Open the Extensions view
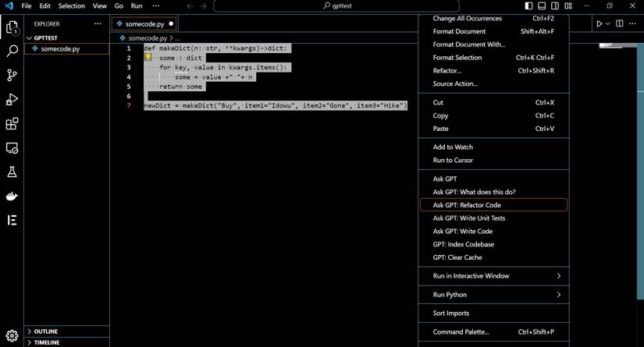The image size is (644, 347). click(x=12, y=124)
